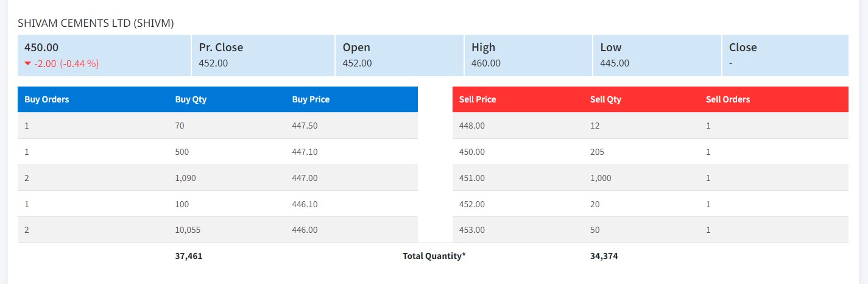Click the 34,374 total sell quantity
The width and height of the screenshot is (868, 284).
pos(604,256)
